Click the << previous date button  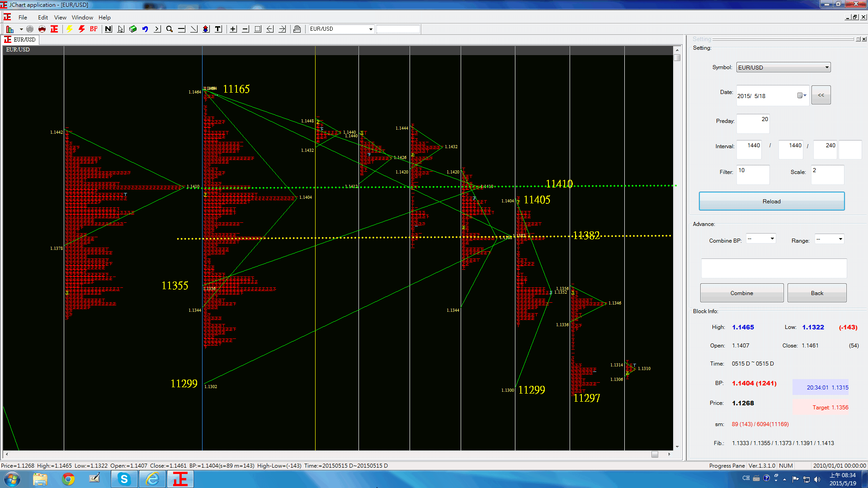821,95
